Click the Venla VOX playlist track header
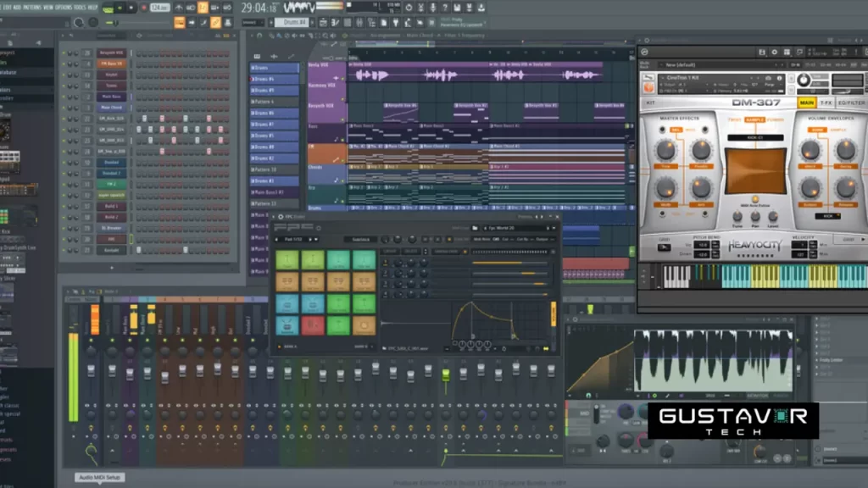The image size is (868, 488). click(326, 71)
